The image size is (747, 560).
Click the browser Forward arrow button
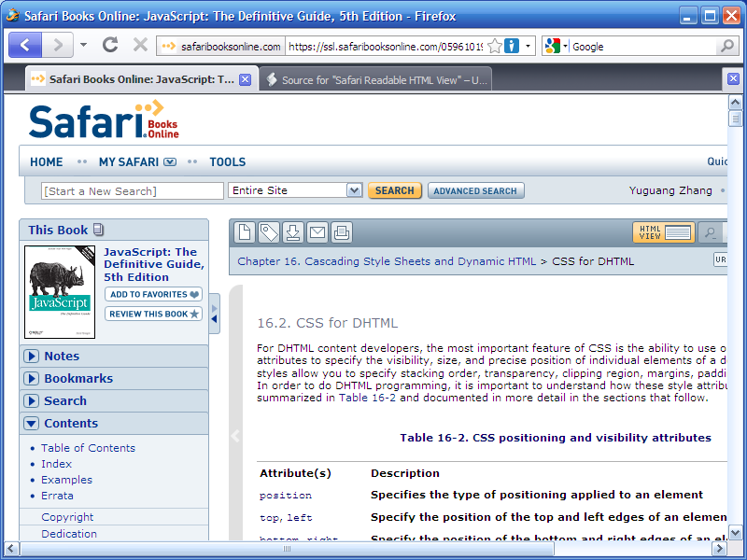pyautogui.click(x=58, y=45)
